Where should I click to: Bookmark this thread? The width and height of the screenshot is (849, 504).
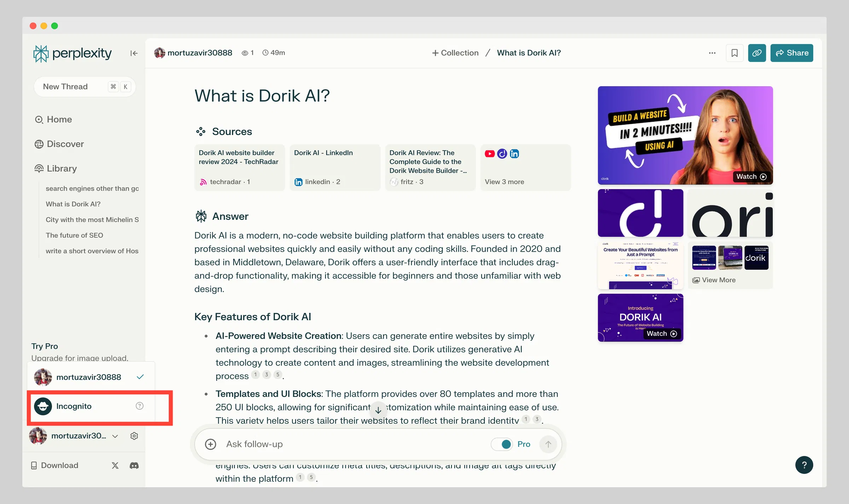[735, 53]
